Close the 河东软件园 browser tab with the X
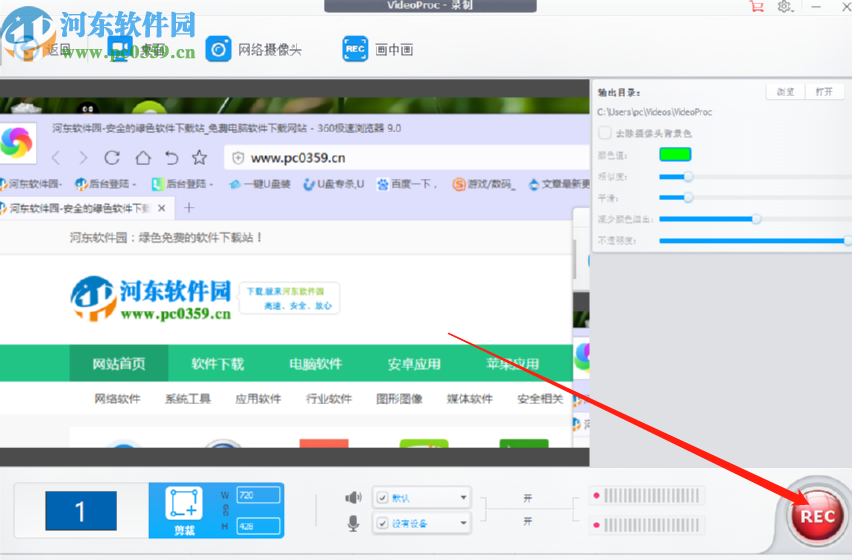The width and height of the screenshot is (852, 560). pyautogui.click(x=161, y=208)
